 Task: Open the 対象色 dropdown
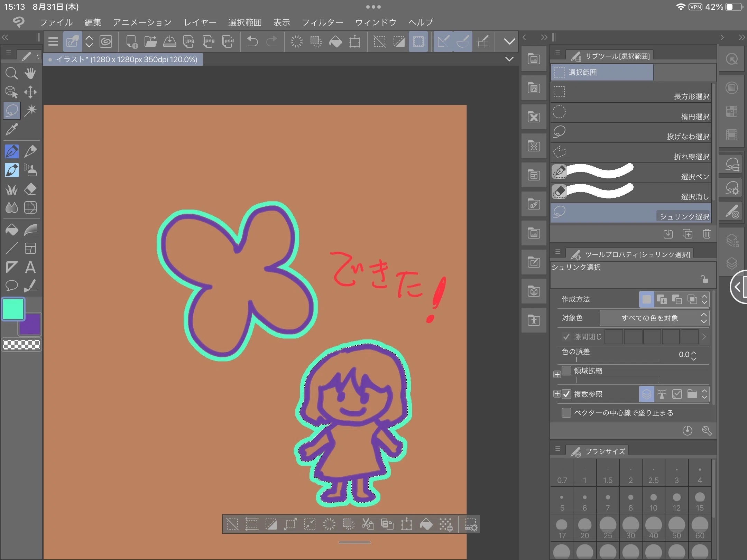point(654,318)
